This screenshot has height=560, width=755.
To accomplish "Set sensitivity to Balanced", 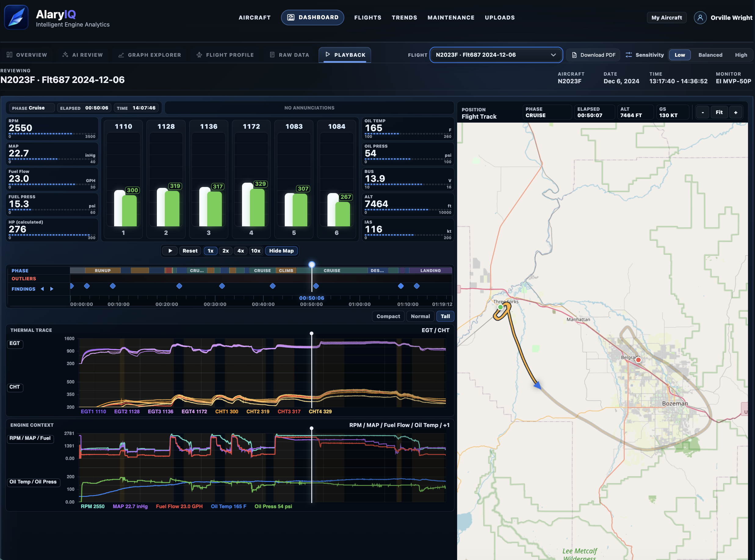I will pos(710,55).
